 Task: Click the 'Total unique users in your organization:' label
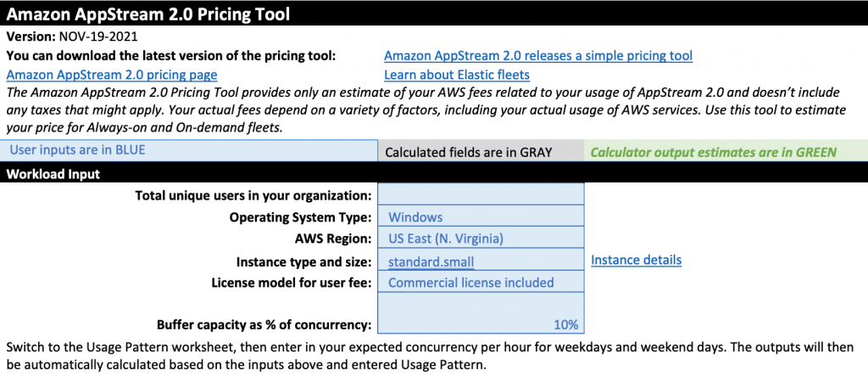253,195
